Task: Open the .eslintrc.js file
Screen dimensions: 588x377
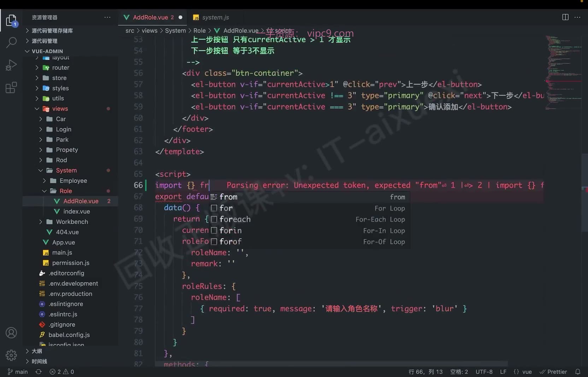Action: tap(63, 314)
